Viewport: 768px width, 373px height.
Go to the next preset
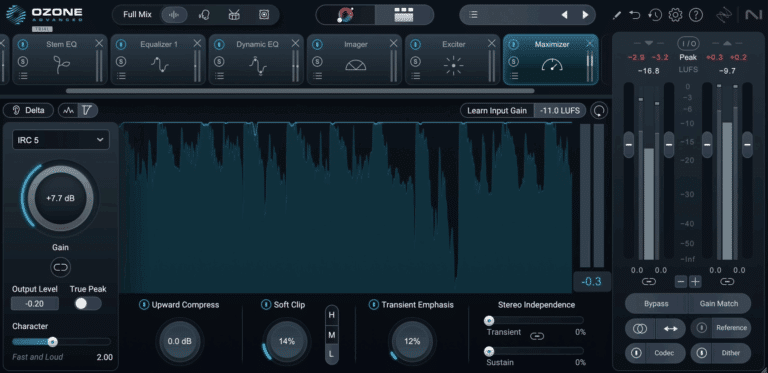585,15
